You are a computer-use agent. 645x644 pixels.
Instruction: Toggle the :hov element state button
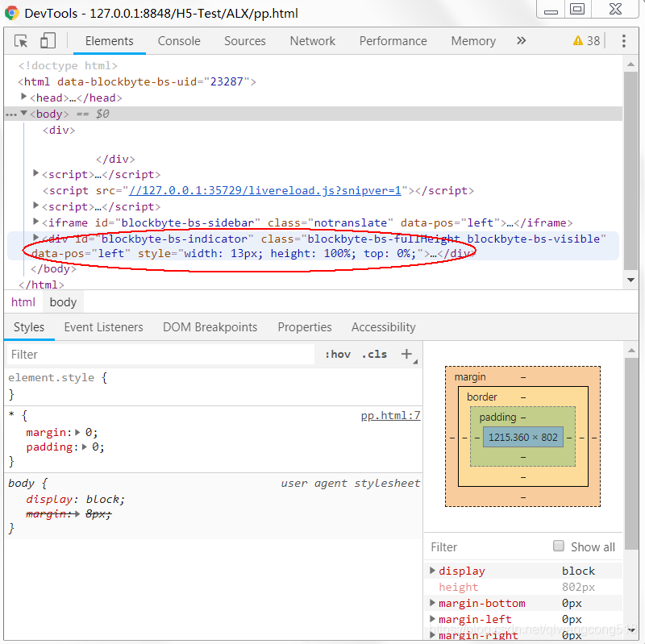(x=338, y=354)
